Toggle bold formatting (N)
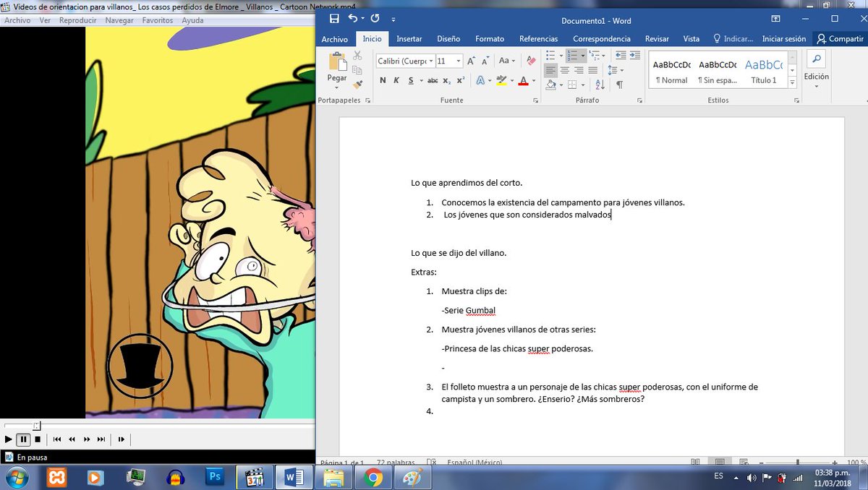 (x=383, y=81)
